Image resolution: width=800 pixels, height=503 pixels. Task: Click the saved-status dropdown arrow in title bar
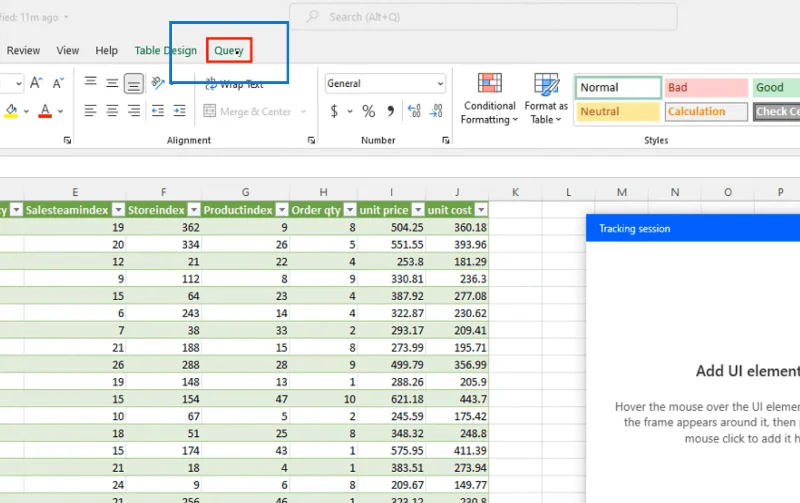66,17
